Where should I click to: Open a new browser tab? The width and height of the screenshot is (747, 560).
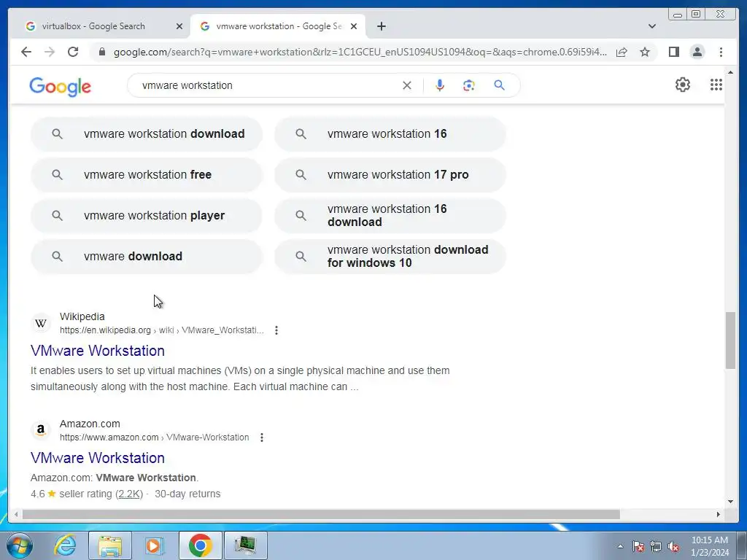(x=381, y=26)
